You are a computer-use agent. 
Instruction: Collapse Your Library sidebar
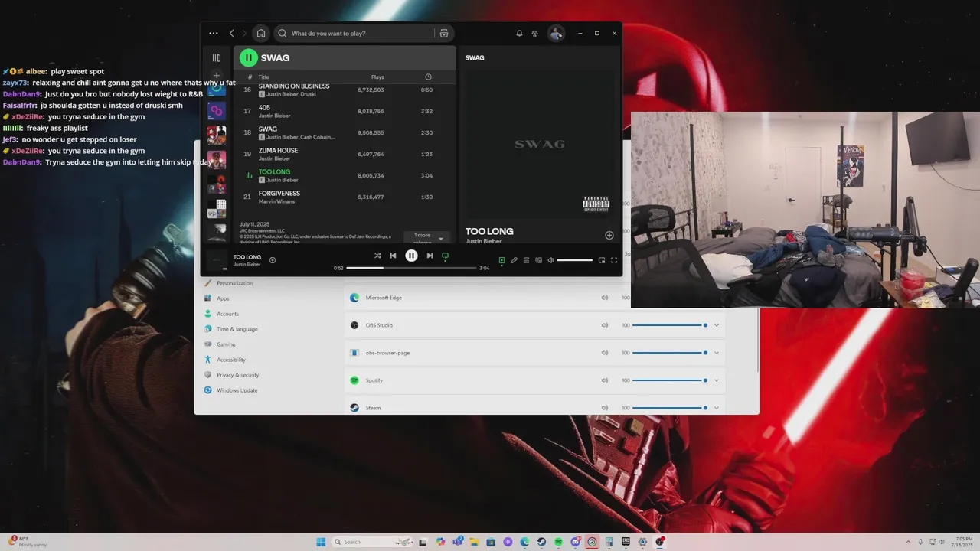(x=217, y=57)
